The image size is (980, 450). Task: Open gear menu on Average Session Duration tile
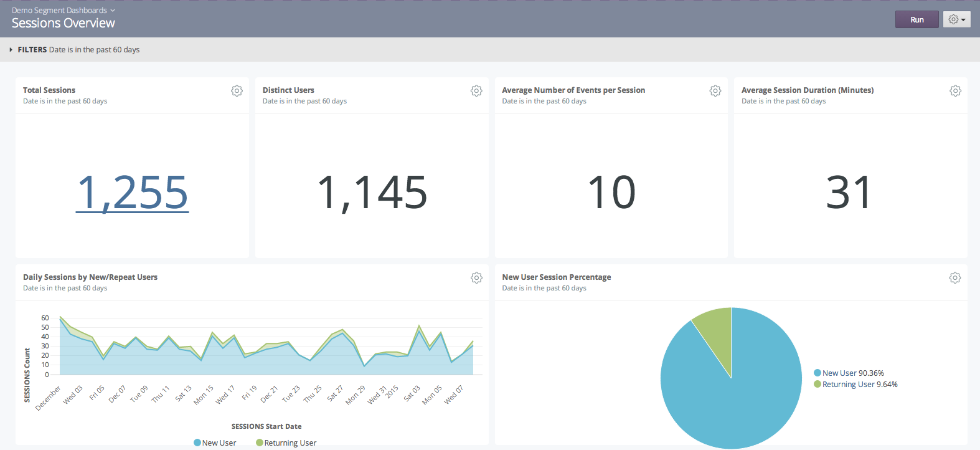[955, 91]
